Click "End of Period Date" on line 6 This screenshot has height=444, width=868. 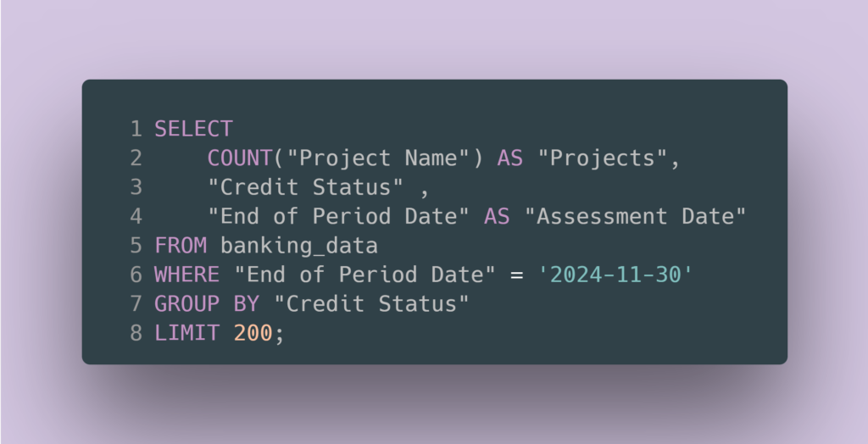coord(365,275)
